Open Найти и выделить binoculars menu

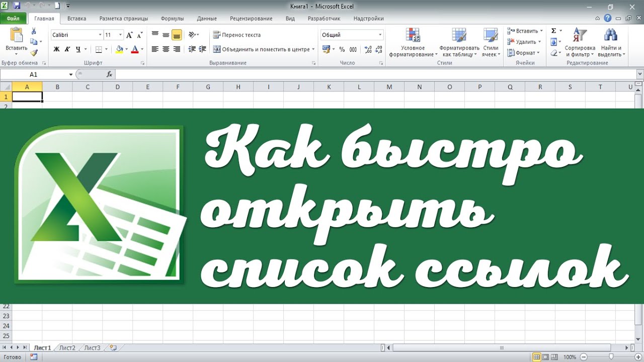(610, 42)
